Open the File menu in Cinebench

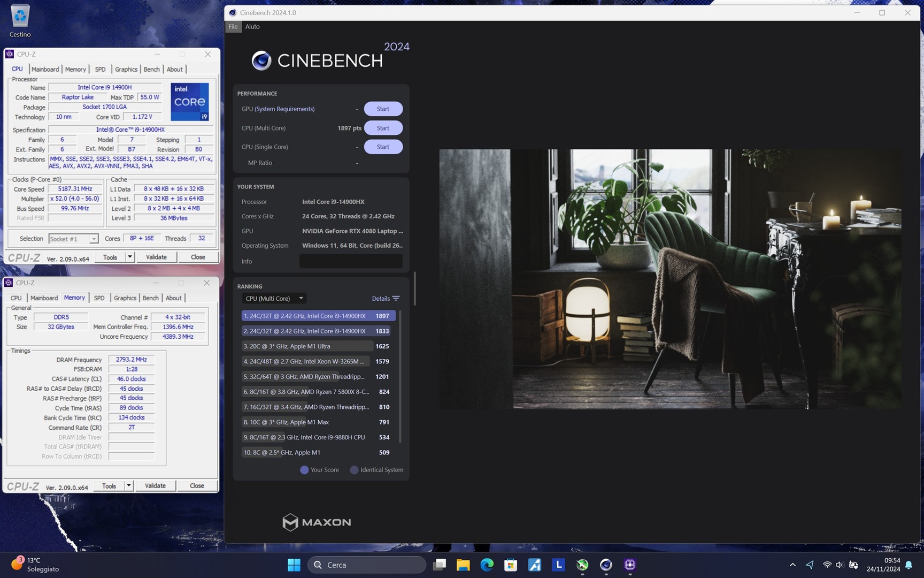pos(233,27)
